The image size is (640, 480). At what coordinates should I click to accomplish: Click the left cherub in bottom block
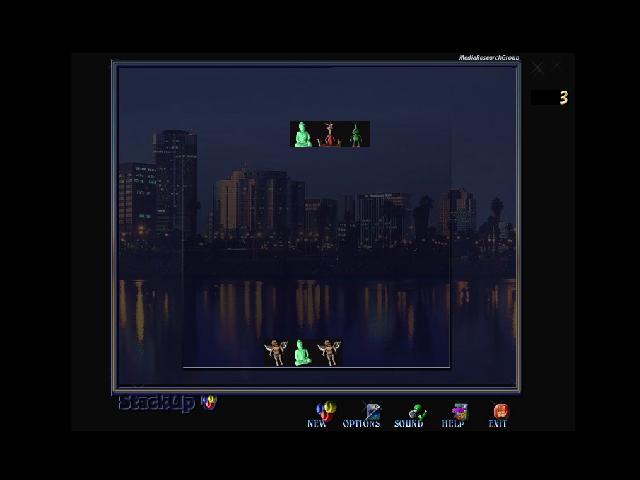277,353
